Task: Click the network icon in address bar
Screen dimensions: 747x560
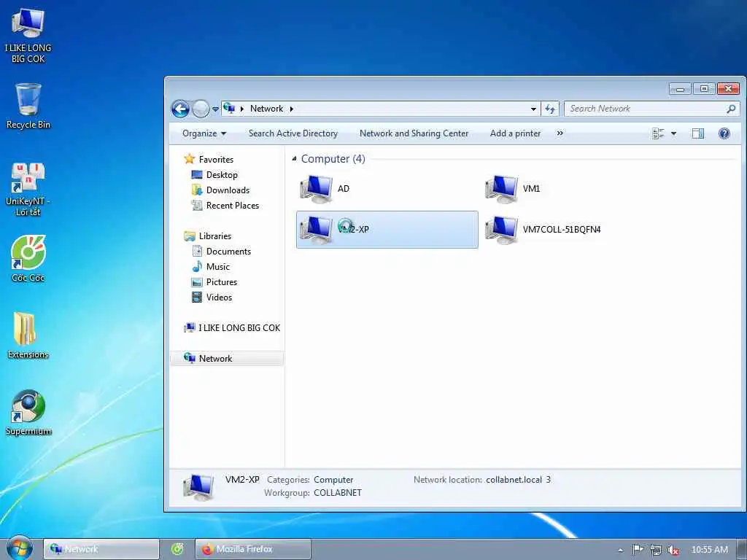Action: coord(229,109)
